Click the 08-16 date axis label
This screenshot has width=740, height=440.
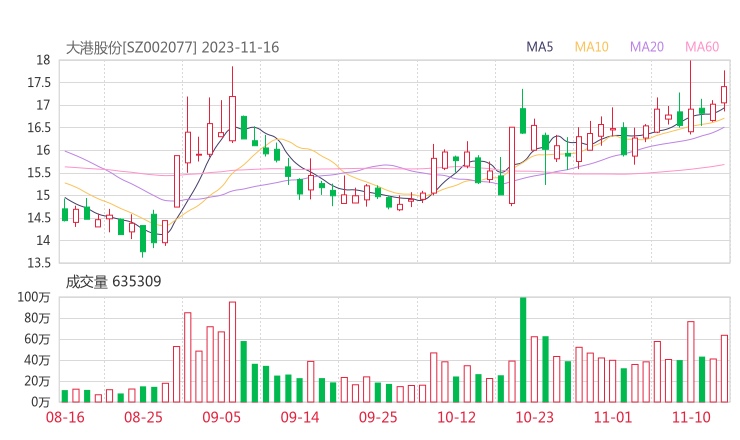pyautogui.click(x=65, y=417)
